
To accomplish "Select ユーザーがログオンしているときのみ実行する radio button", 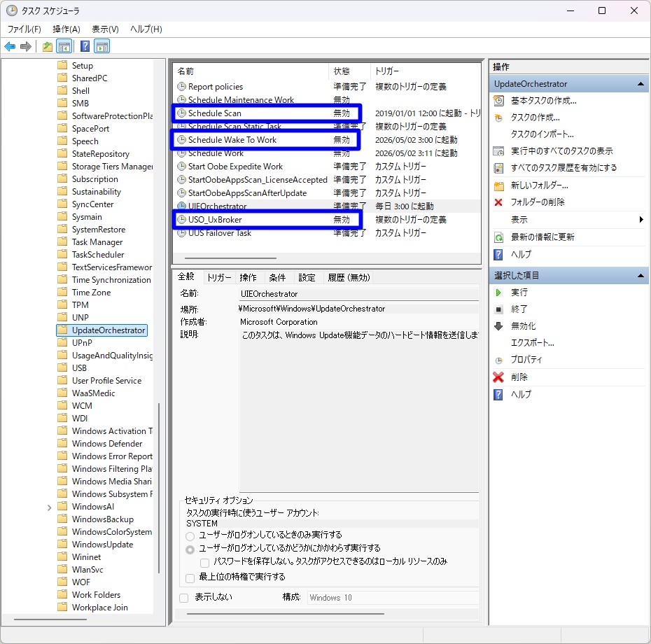I will point(190,535).
